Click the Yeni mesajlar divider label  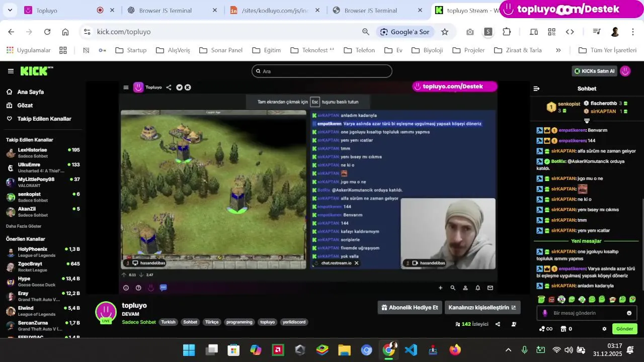coord(586,241)
